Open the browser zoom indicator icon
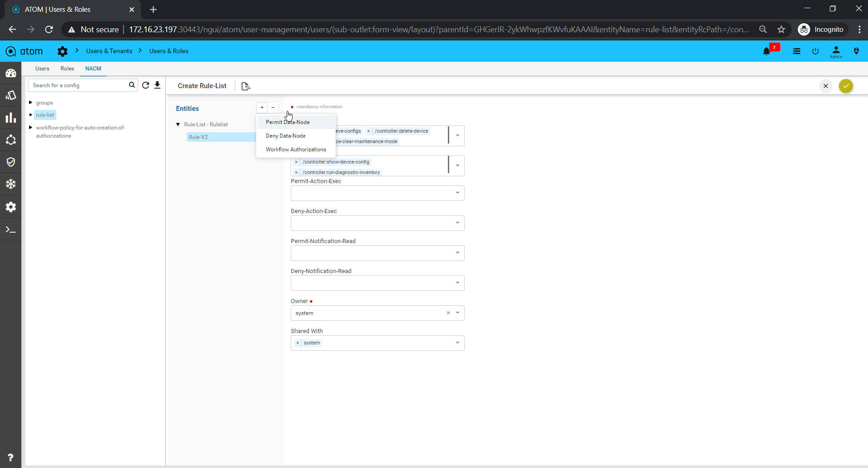868x468 pixels. click(x=763, y=30)
